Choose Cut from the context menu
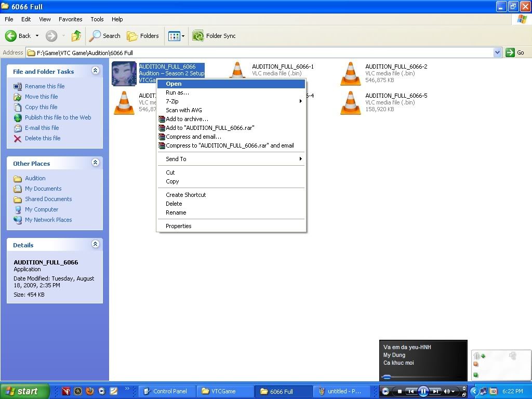Image resolution: width=532 pixels, height=399 pixels. (x=231, y=172)
